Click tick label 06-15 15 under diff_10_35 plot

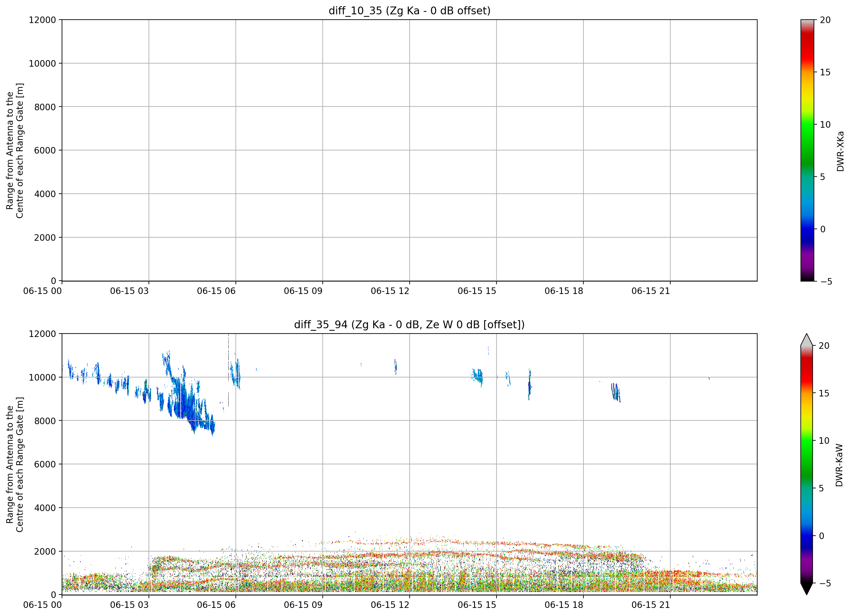point(477,291)
